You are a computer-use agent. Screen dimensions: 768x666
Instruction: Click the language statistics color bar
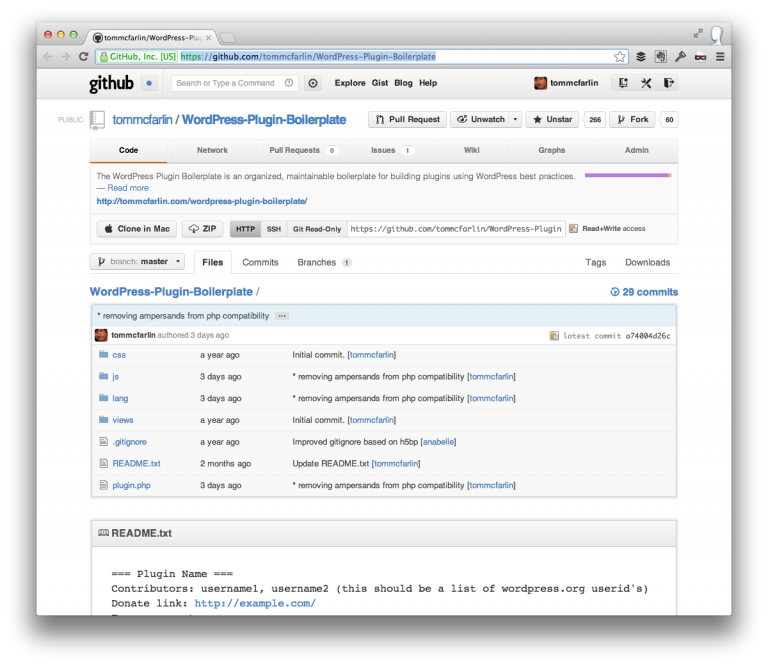628,175
